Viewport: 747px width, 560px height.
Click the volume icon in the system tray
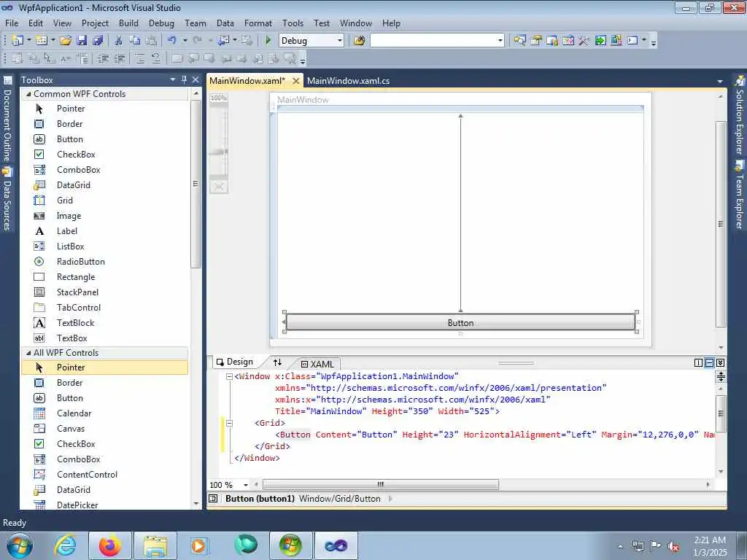[673, 547]
